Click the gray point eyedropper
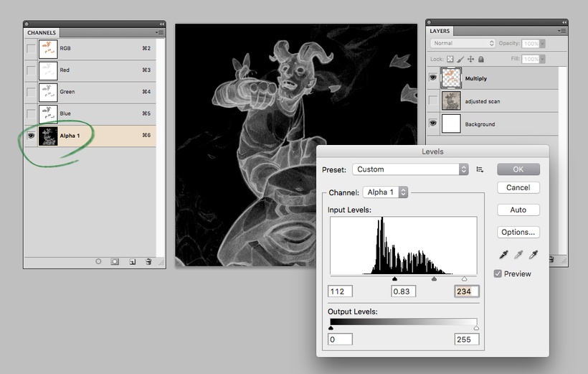 click(518, 255)
